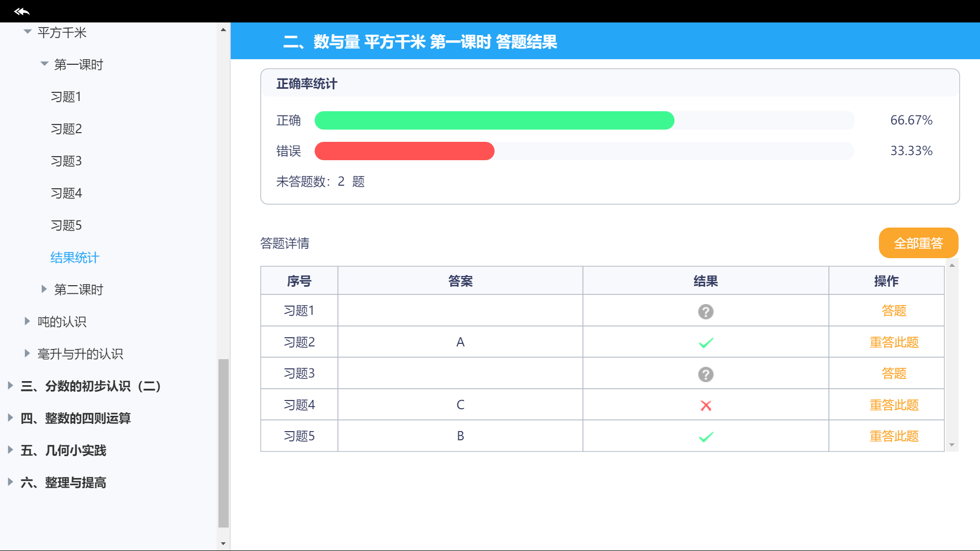Screen dimensions: 980x551
Task: Click the green 正确 progress bar
Action: [494, 120]
